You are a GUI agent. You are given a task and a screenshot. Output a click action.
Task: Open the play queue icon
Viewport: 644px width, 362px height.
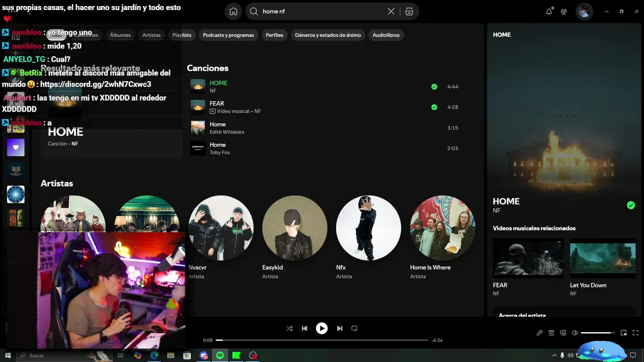pos(551,333)
